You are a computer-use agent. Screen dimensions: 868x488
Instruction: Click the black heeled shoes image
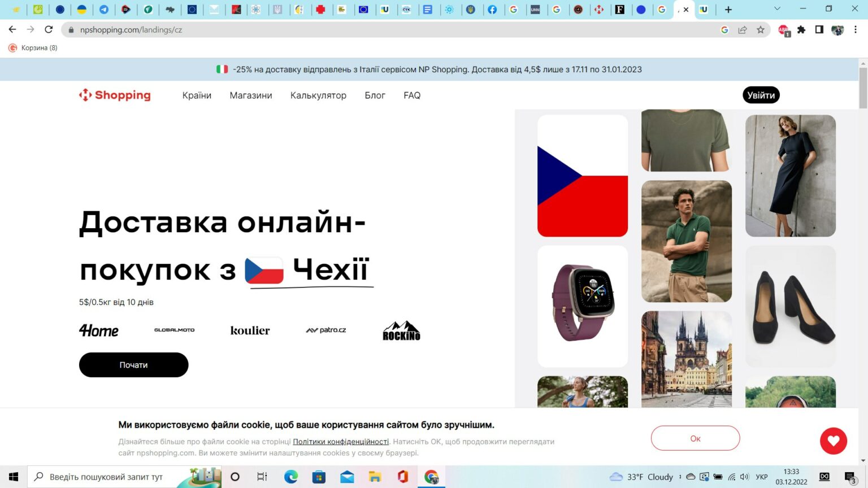point(791,306)
